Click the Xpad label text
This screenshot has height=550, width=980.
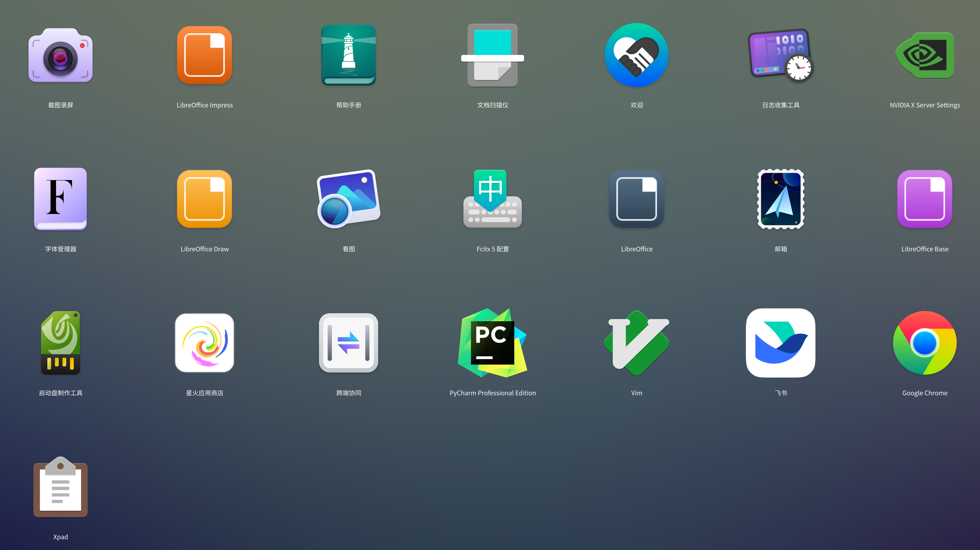[61, 537]
